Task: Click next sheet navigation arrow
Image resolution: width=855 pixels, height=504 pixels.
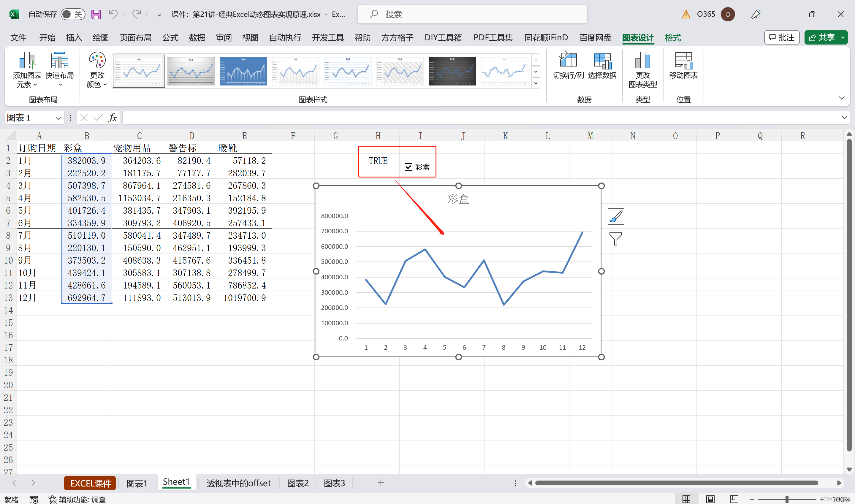Action: pos(33,483)
